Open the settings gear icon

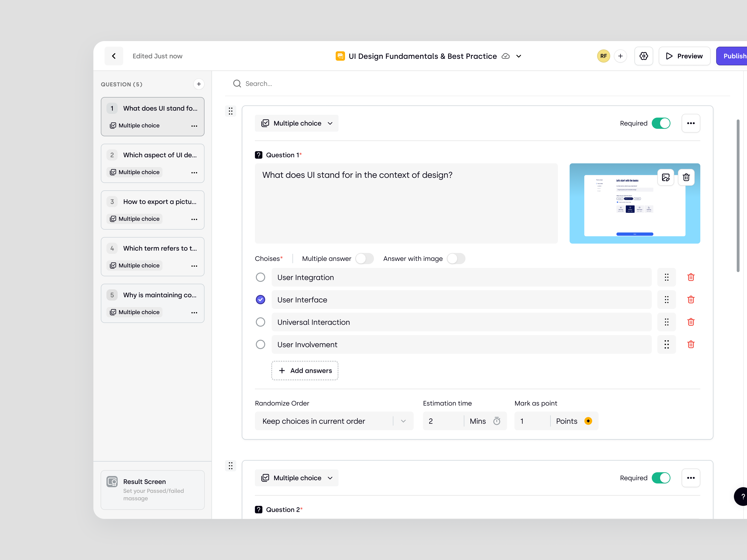tap(644, 56)
